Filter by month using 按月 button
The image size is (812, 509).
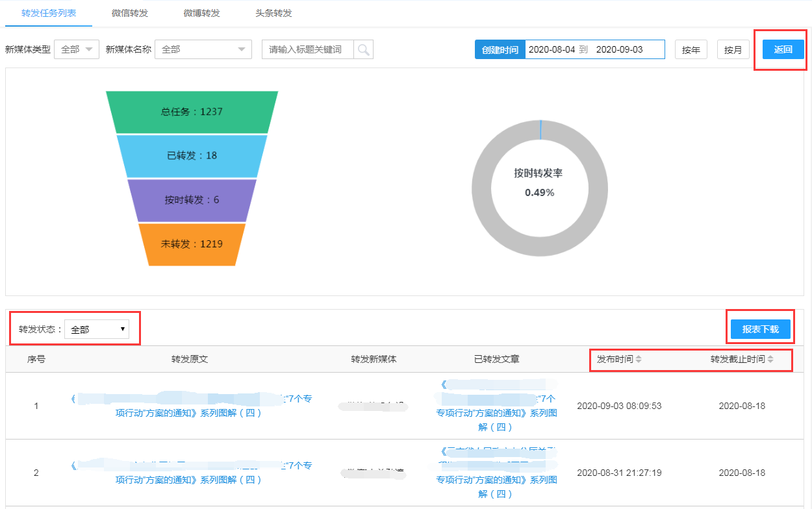[x=733, y=49]
